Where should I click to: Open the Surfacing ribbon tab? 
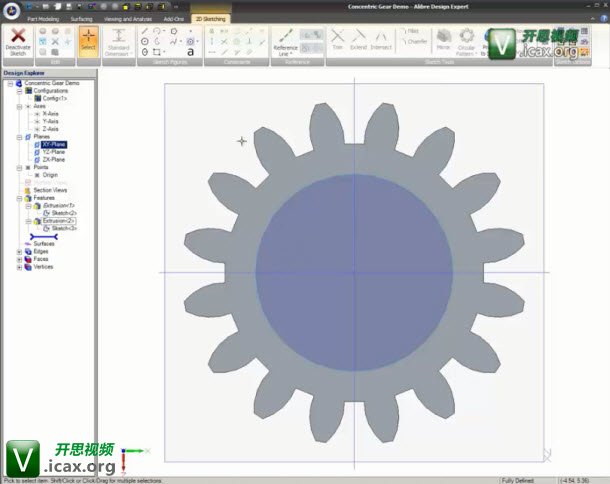pos(82,19)
